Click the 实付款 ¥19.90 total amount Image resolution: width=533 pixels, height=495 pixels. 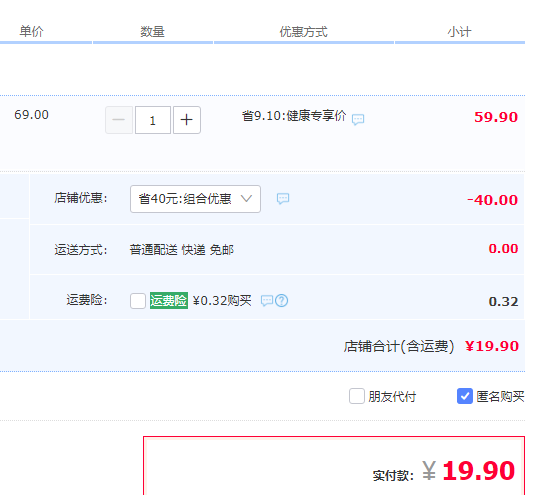click(469, 471)
